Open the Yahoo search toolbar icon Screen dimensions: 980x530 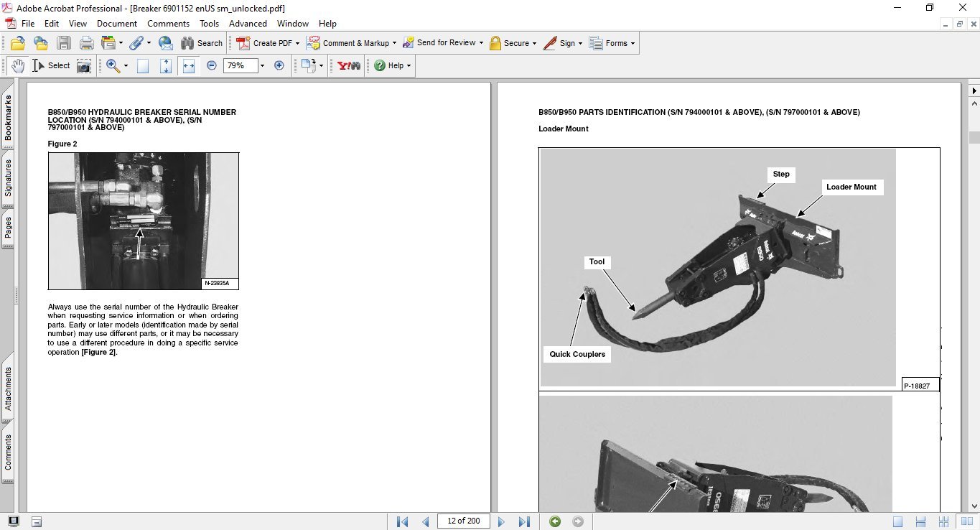tap(349, 65)
